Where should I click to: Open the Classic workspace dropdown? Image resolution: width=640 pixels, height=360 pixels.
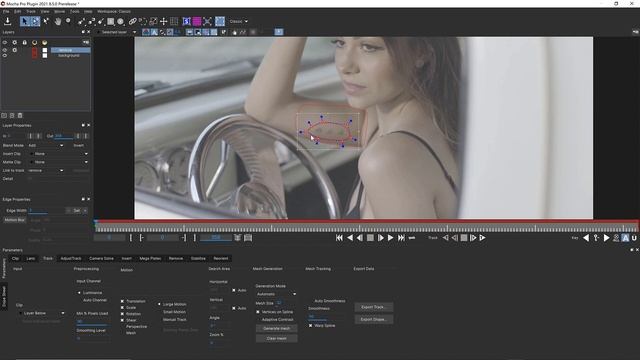click(239, 21)
